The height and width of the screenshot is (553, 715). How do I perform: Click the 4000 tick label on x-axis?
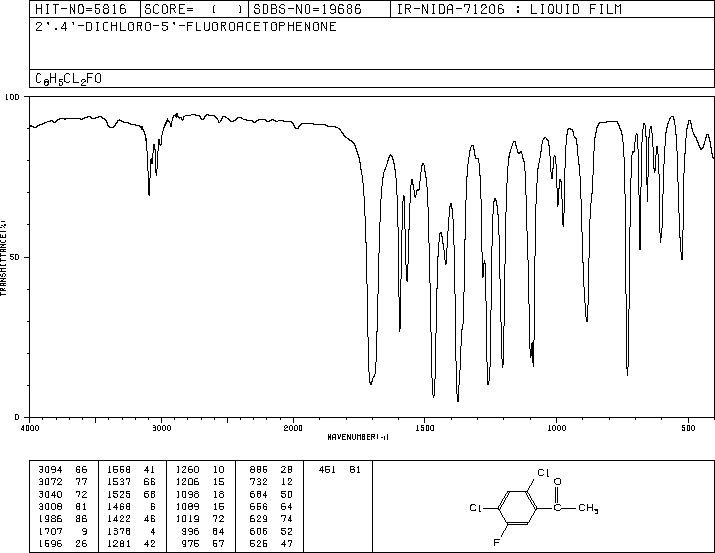click(30, 428)
